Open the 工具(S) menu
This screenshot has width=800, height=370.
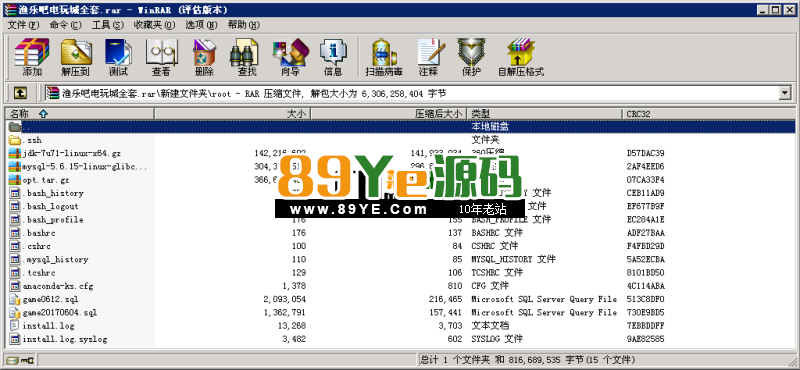[108, 24]
